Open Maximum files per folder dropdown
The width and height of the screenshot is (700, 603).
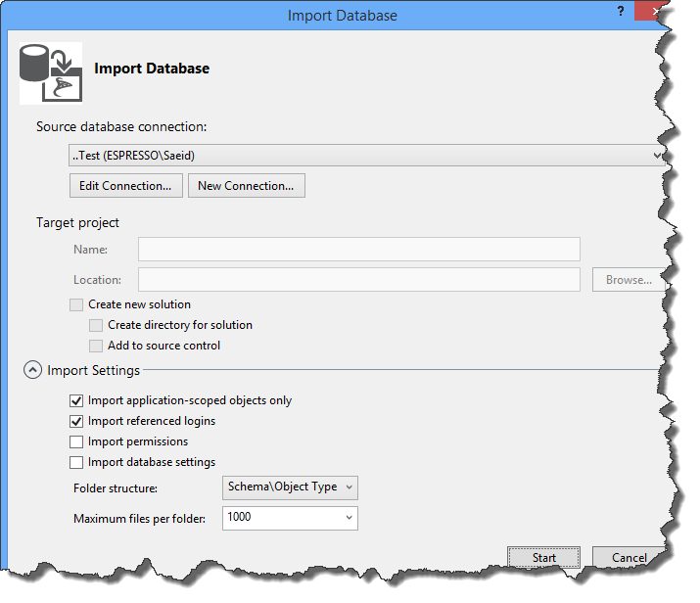pyautogui.click(x=290, y=518)
